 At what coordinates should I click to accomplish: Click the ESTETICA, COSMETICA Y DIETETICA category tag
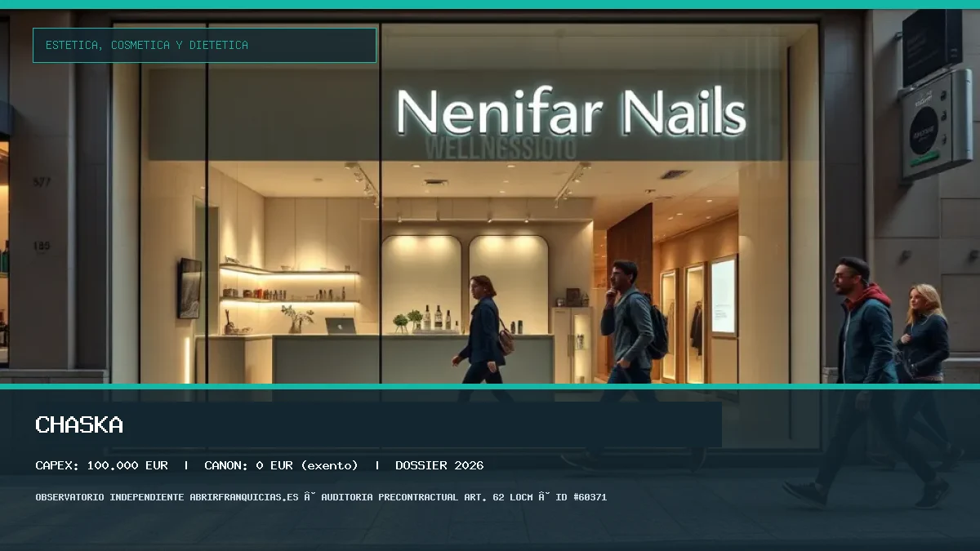click(x=204, y=45)
